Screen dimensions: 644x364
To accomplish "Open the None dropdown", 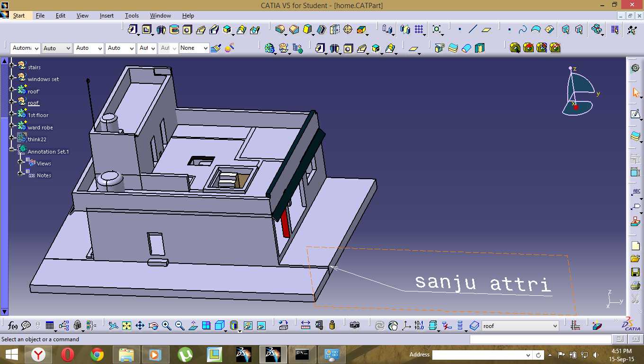I will point(194,48).
